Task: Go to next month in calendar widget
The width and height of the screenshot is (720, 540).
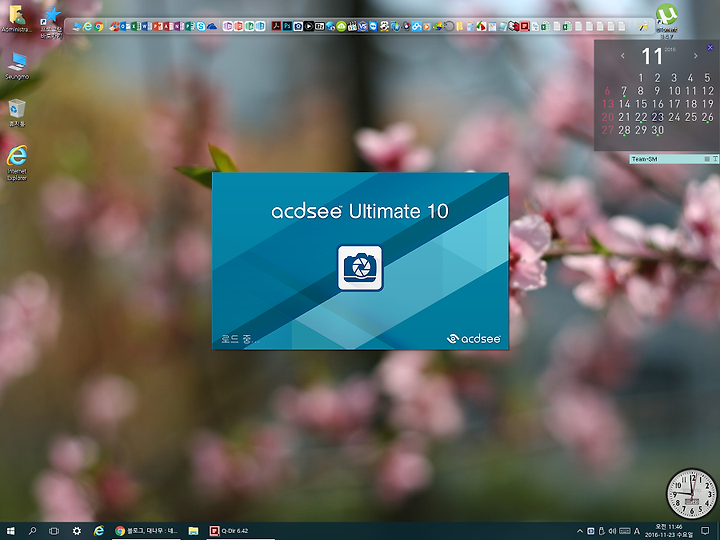Action: [x=695, y=56]
